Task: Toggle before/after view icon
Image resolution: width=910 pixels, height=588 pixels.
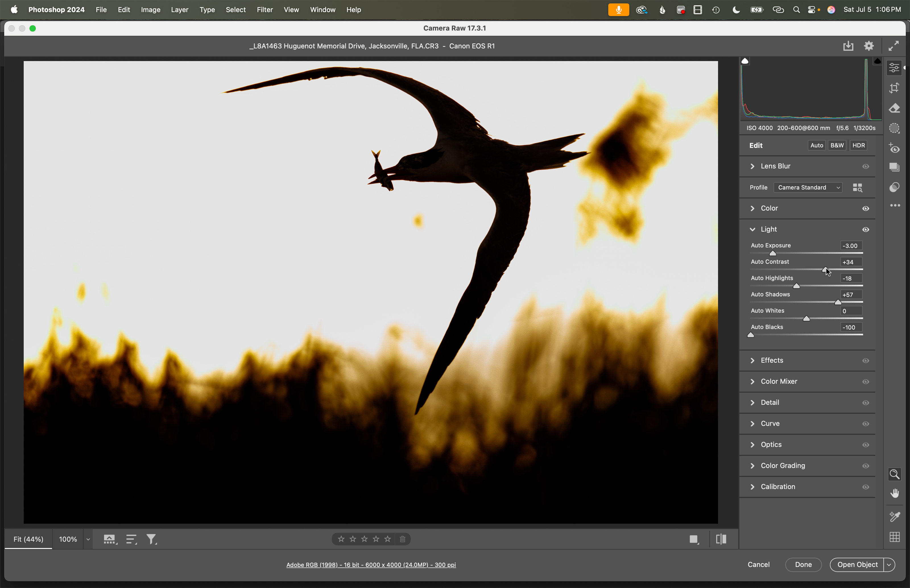Action: pyautogui.click(x=721, y=539)
